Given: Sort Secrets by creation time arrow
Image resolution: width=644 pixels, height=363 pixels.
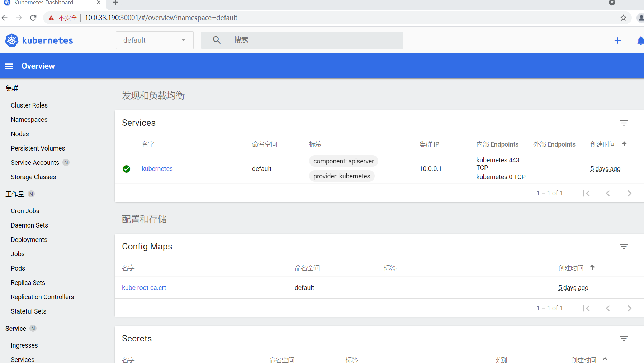Looking at the screenshot, I should [605, 359].
